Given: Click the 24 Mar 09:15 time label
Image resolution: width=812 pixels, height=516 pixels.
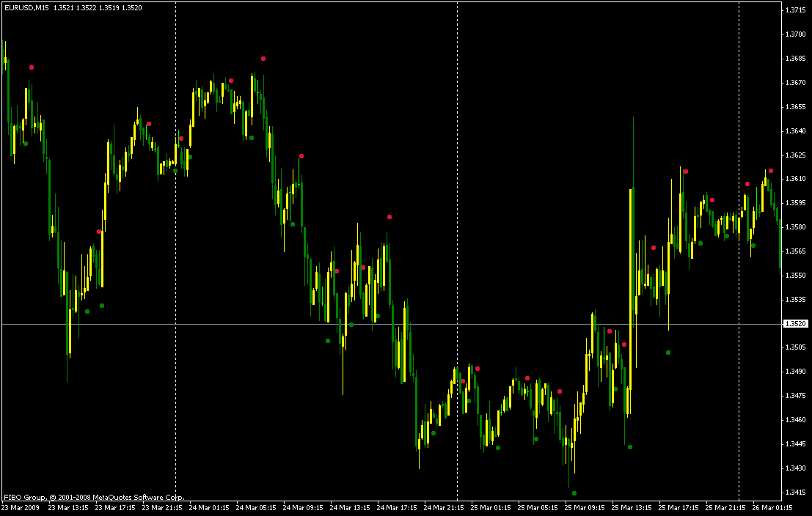Looking at the screenshot, I should tap(304, 508).
